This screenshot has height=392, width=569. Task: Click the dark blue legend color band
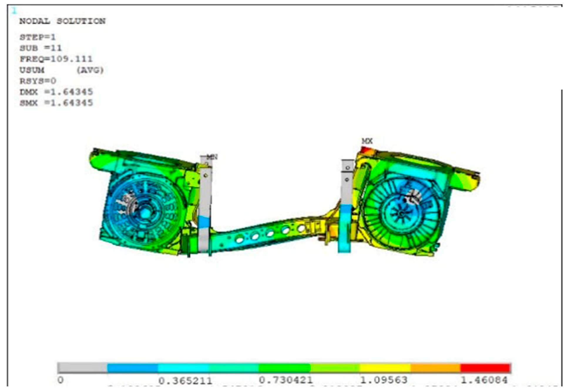pos(133,368)
